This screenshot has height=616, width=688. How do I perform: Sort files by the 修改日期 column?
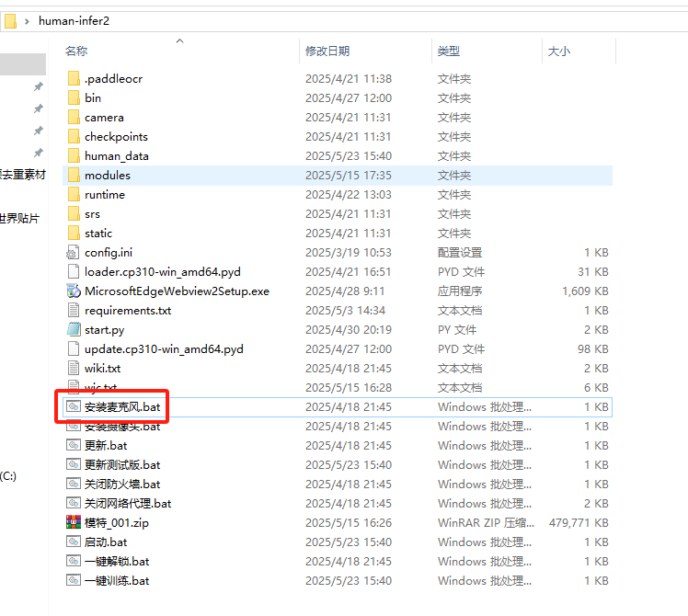327,51
